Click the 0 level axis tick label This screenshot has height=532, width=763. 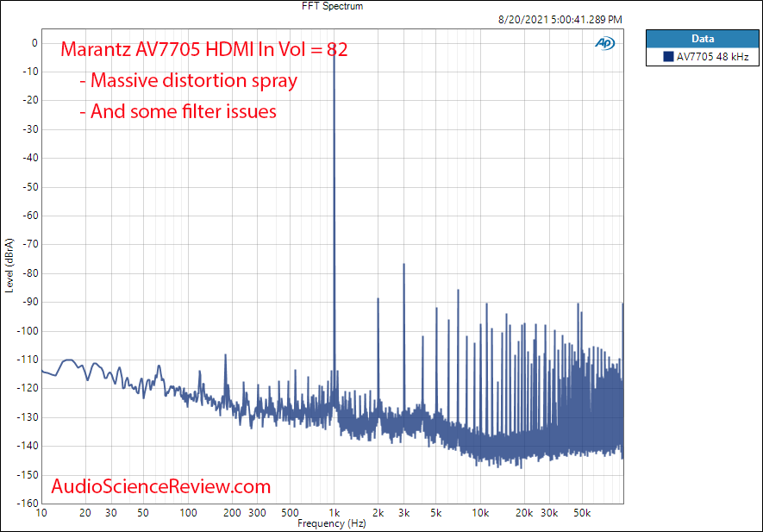(x=34, y=43)
